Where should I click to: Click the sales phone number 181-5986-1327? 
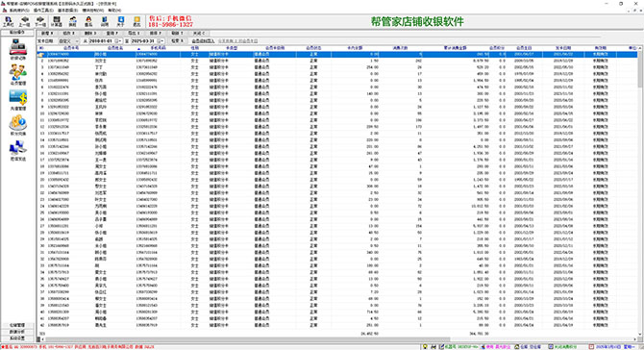point(170,25)
